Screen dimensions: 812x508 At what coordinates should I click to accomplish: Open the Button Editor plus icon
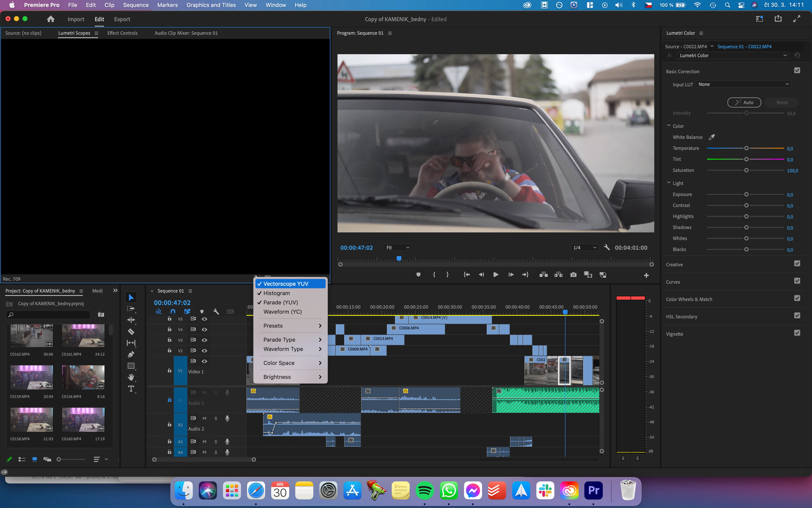[x=646, y=276]
